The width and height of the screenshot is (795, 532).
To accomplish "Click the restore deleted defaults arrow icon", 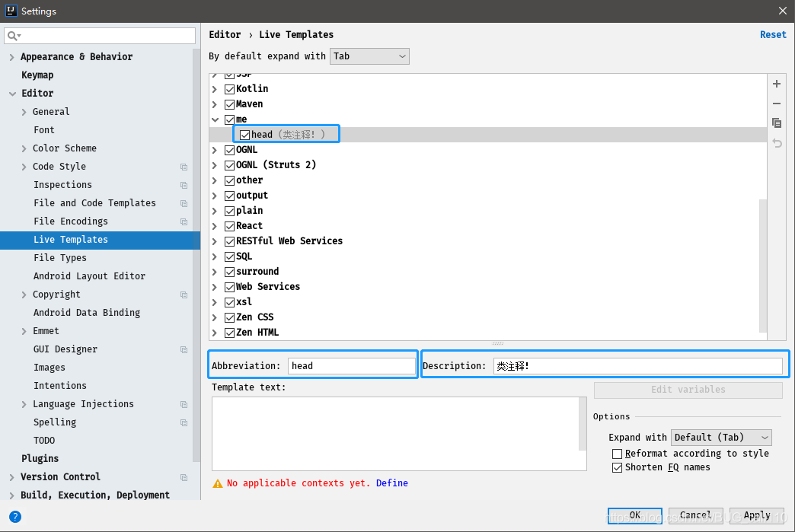I will coord(776,142).
